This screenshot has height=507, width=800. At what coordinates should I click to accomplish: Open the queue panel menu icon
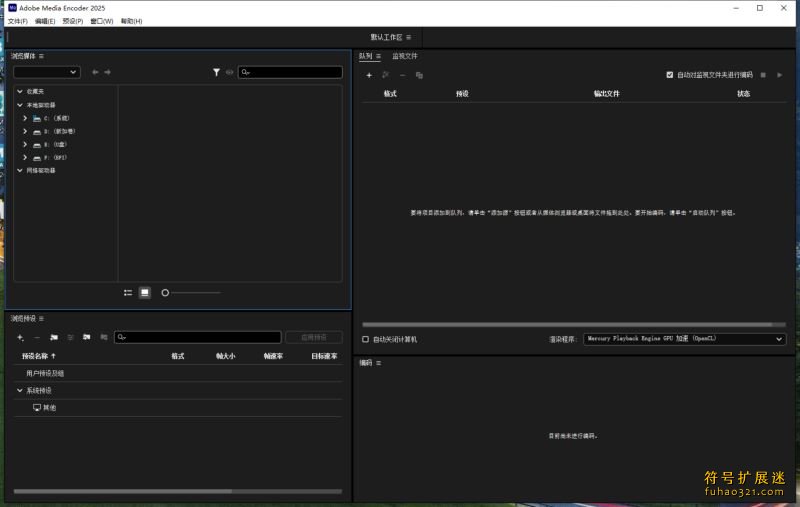378,56
